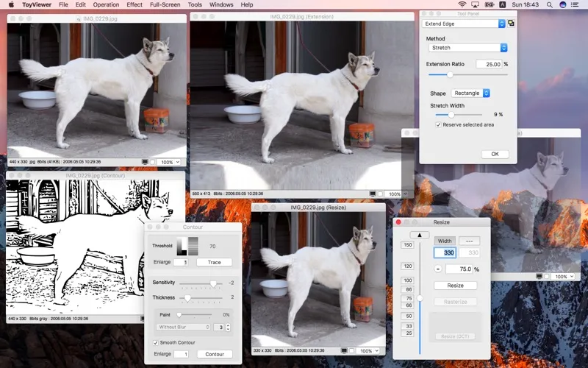Click the input source 'A' icon
The image size is (588, 368).
point(502,4)
